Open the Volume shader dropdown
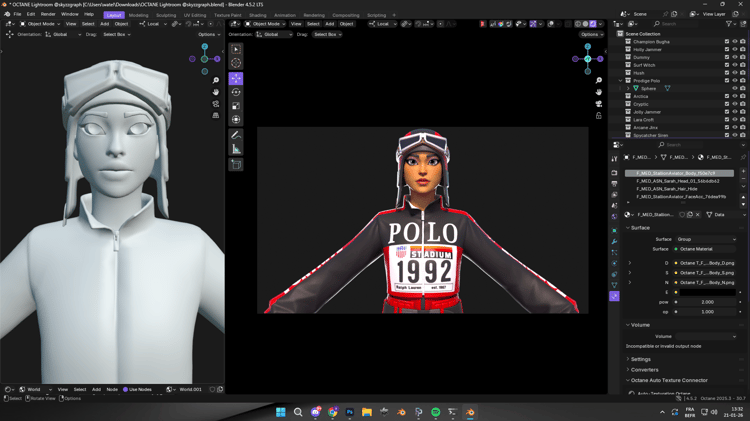The width and height of the screenshot is (750, 421). [x=706, y=336]
